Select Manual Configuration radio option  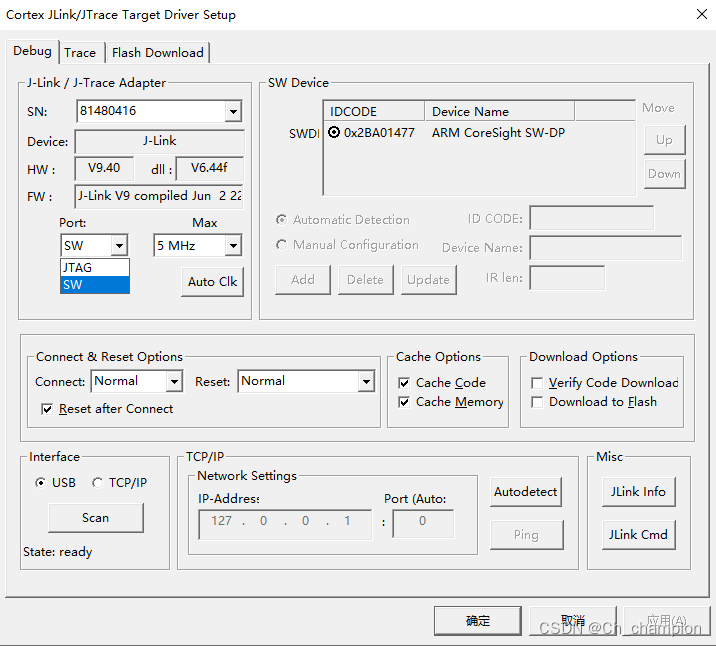pos(282,245)
